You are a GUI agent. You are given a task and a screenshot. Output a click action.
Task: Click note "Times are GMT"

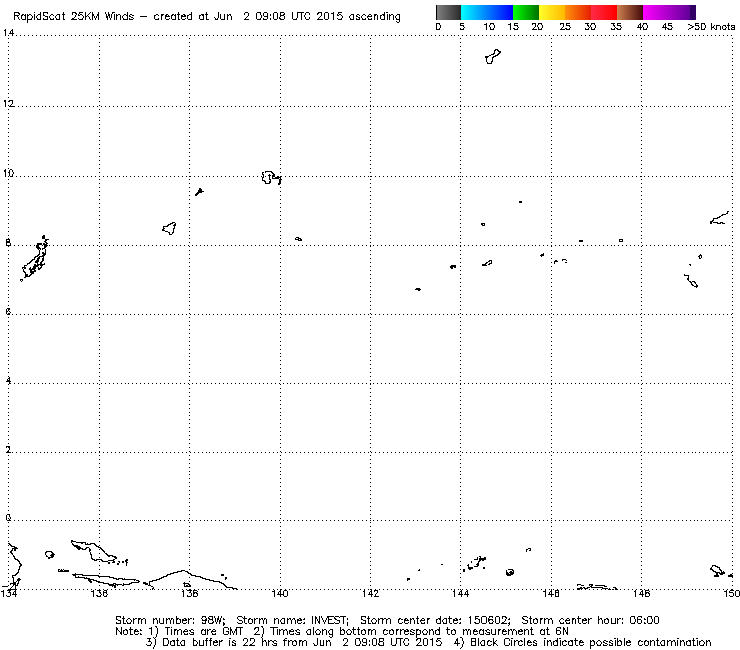pos(203,632)
